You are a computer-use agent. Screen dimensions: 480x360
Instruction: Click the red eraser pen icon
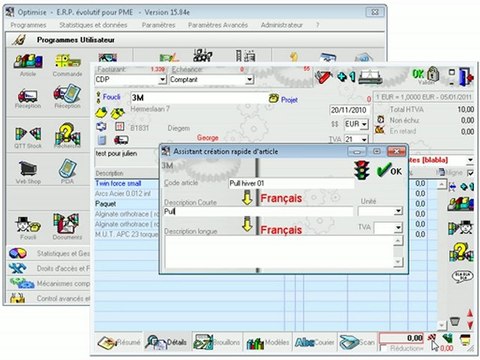click(x=323, y=77)
